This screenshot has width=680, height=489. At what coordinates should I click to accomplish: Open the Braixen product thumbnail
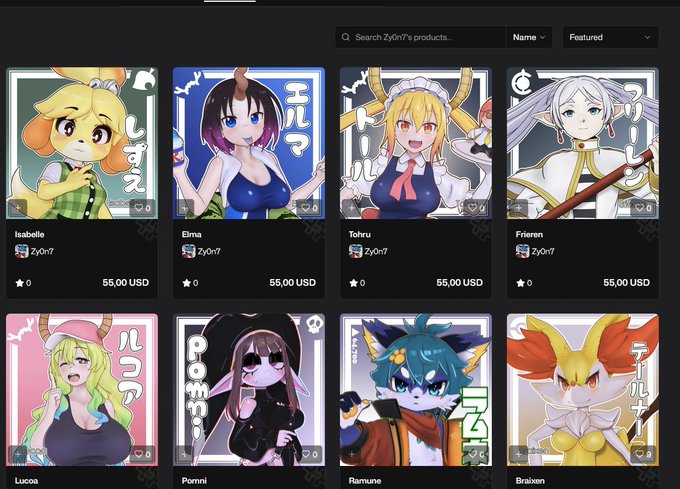[x=583, y=390]
